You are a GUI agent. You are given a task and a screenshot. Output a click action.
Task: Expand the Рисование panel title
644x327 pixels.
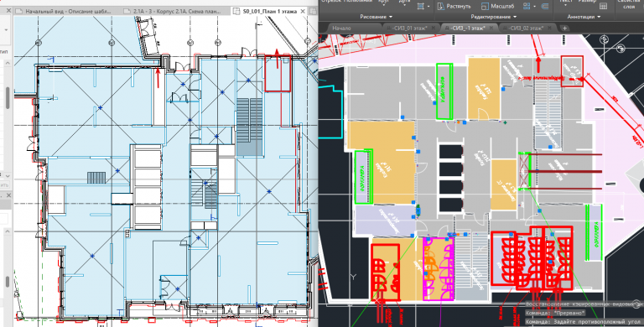pos(376,17)
